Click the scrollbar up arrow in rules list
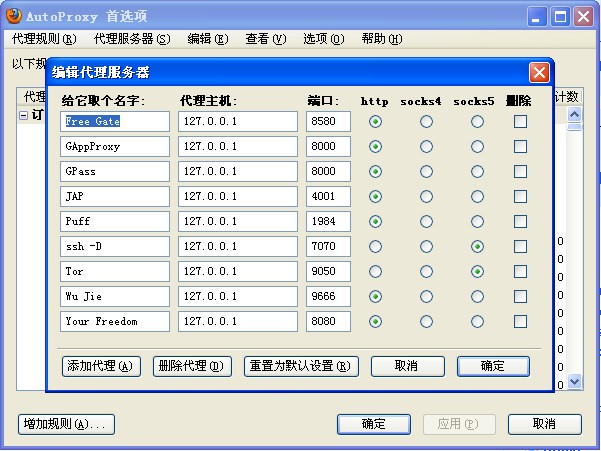601x451 pixels. tap(574, 114)
